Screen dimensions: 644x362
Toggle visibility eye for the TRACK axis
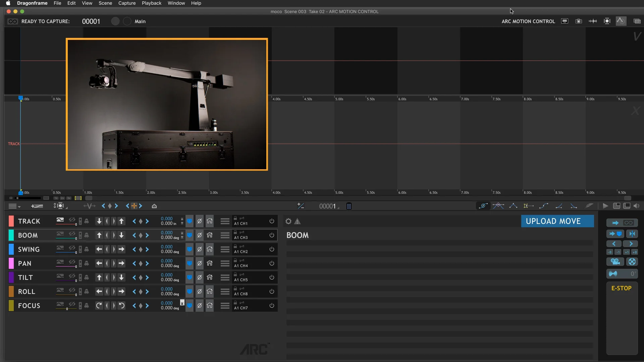[x=72, y=220]
